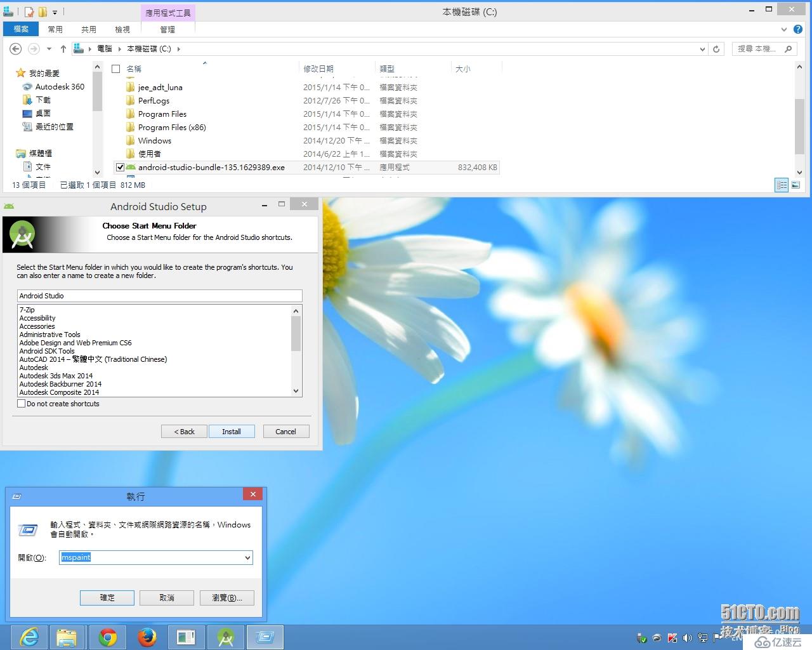Expand the chevron after 電腦 breadcrumb
The width and height of the screenshot is (812, 650).
[119, 49]
